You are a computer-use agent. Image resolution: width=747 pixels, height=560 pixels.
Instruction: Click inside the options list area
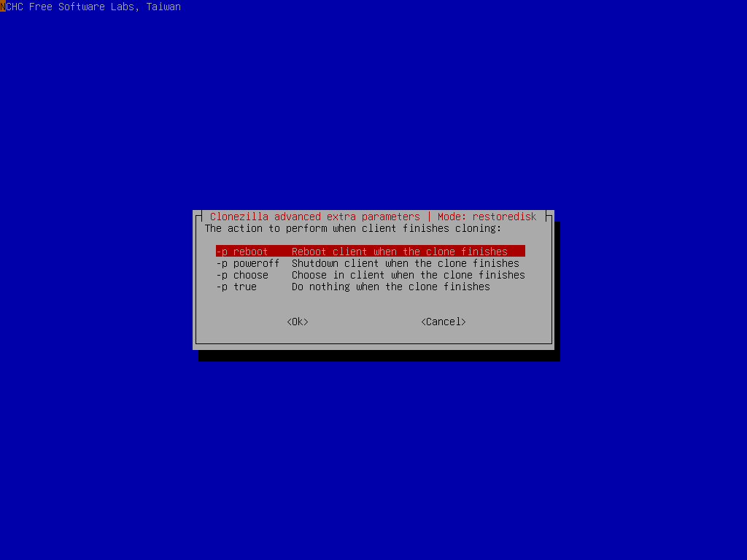coord(365,270)
